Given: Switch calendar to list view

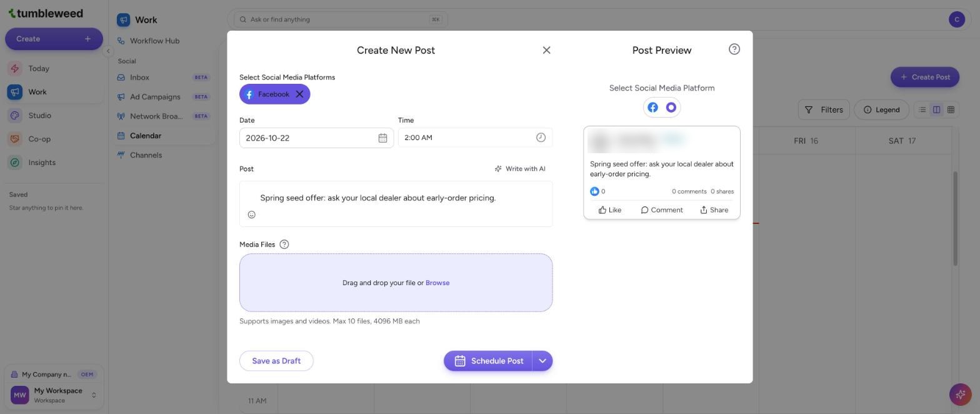Looking at the screenshot, I should (x=922, y=109).
